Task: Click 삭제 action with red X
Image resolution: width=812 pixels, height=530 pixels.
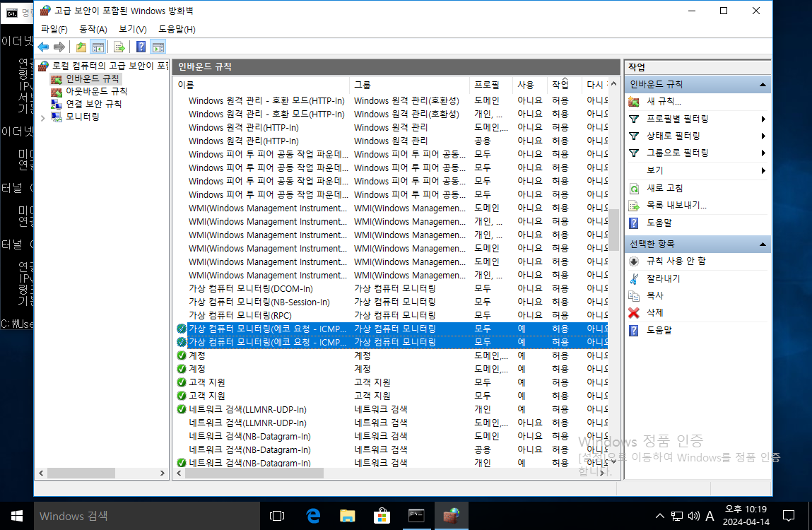Action: coord(654,313)
